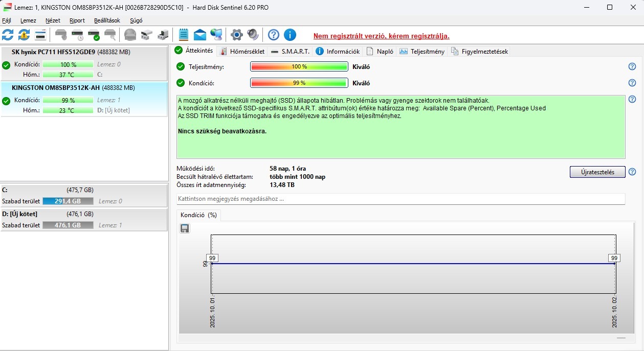
Task: Click the comment field Kattintson megjegyzés megadásához
Action: pyautogui.click(x=401, y=199)
